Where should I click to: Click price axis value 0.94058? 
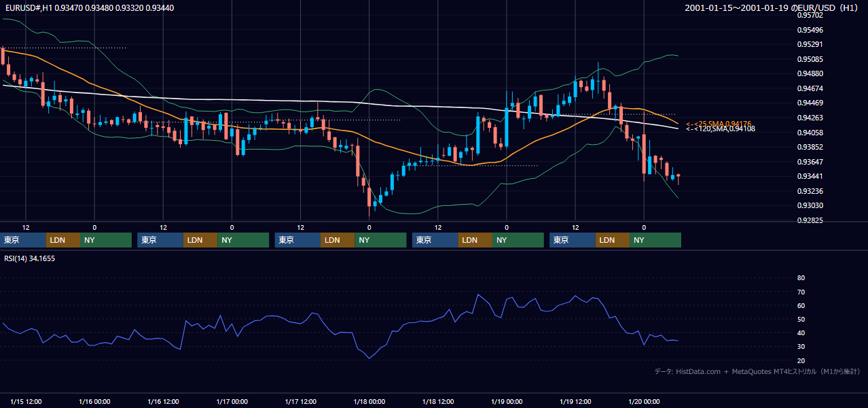[809, 133]
